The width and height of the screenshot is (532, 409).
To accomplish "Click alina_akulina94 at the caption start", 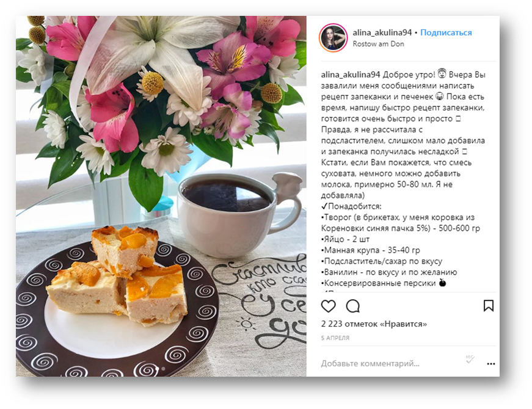I will 351,74.
